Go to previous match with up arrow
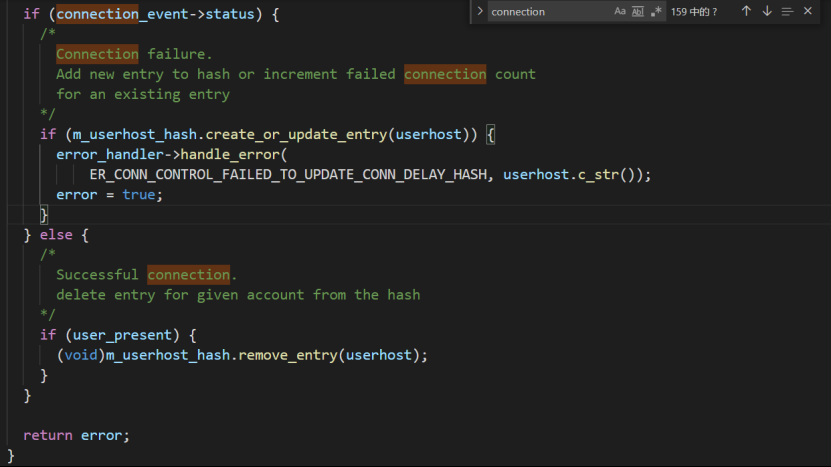This screenshot has width=831, height=467. [x=746, y=11]
